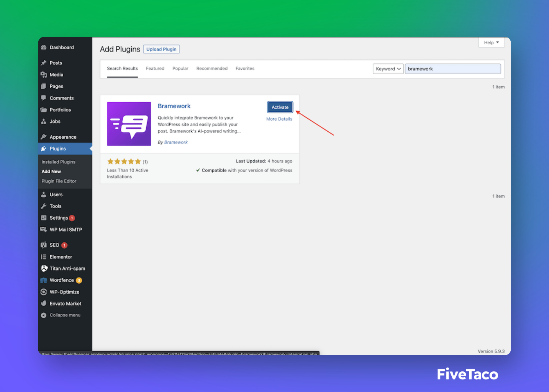Click the WP-Optimize icon
Screen dimensions: 549x392
pyautogui.click(x=44, y=292)
